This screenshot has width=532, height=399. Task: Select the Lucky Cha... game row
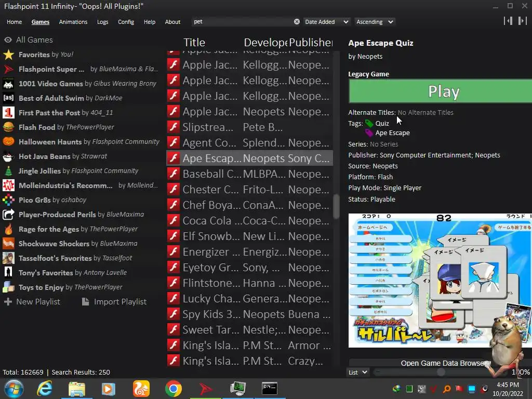tap(249, 298)
